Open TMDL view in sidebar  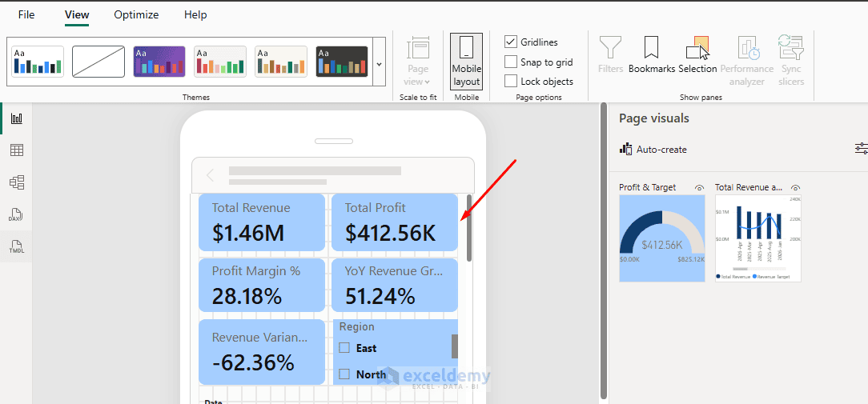pos(17,247)
